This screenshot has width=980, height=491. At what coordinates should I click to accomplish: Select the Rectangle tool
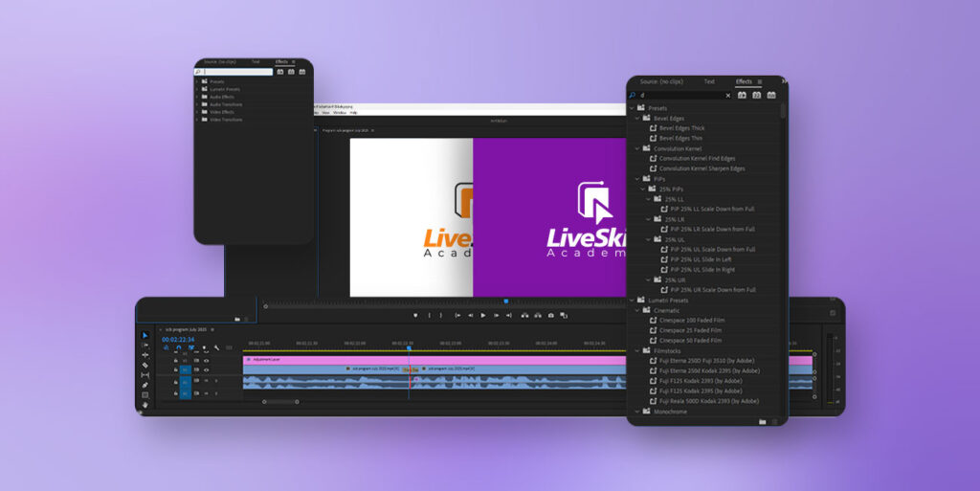point(145,394)
